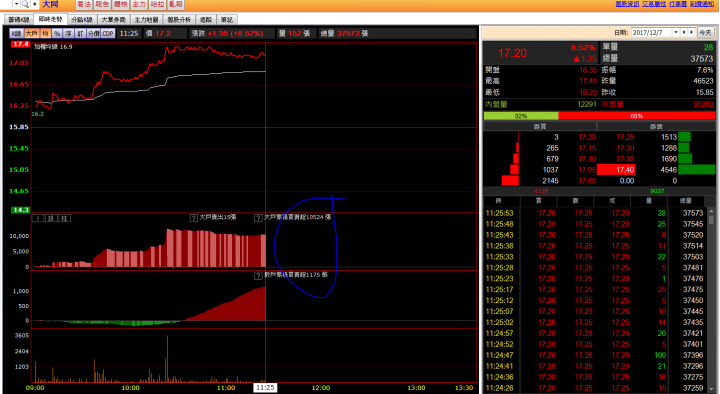Click the 註 note icon in indicator panel

pos(65,218)
